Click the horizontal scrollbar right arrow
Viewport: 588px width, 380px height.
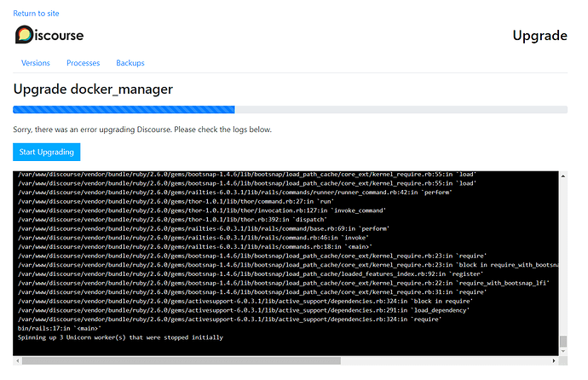click(x=554, y=361)
